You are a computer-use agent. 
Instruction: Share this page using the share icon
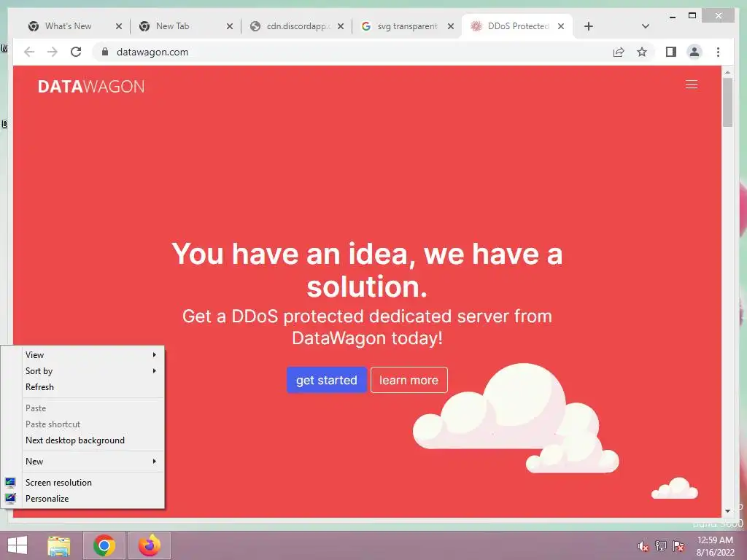pos(619,52)
